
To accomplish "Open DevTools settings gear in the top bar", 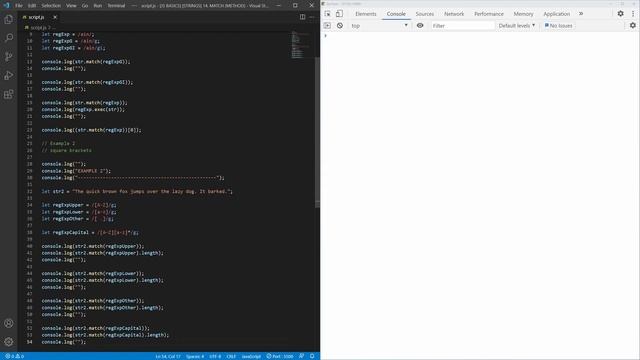I will click(620, 14).
